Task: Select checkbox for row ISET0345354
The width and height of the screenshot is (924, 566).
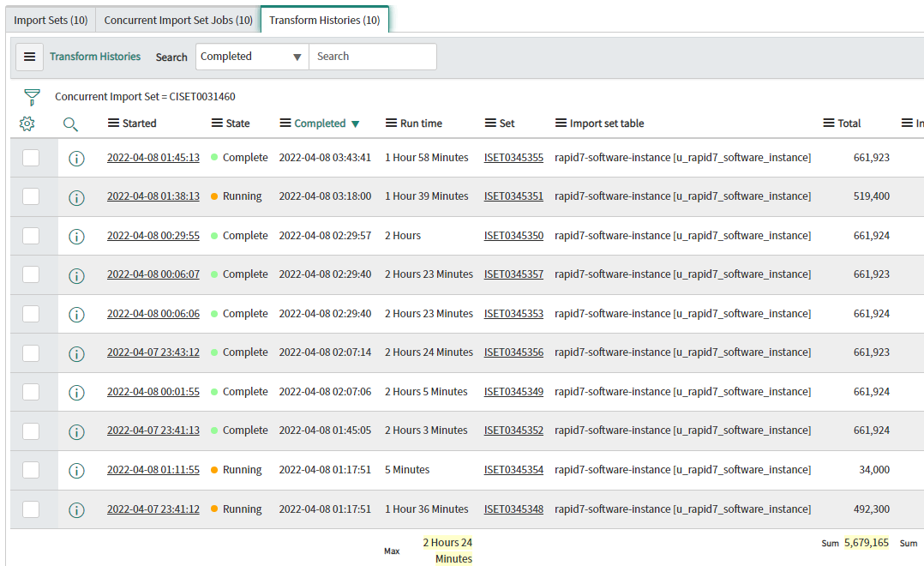Action: (x=31, y=470)
